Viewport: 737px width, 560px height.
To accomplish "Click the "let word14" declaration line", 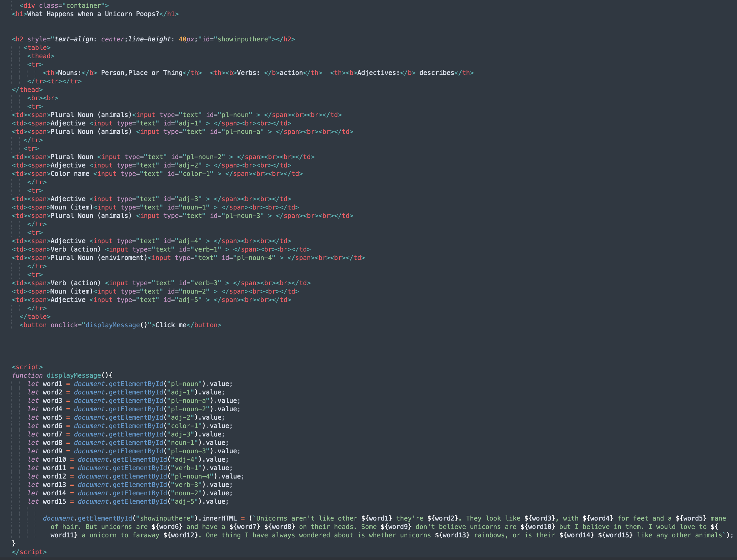I will pos(130,493).
